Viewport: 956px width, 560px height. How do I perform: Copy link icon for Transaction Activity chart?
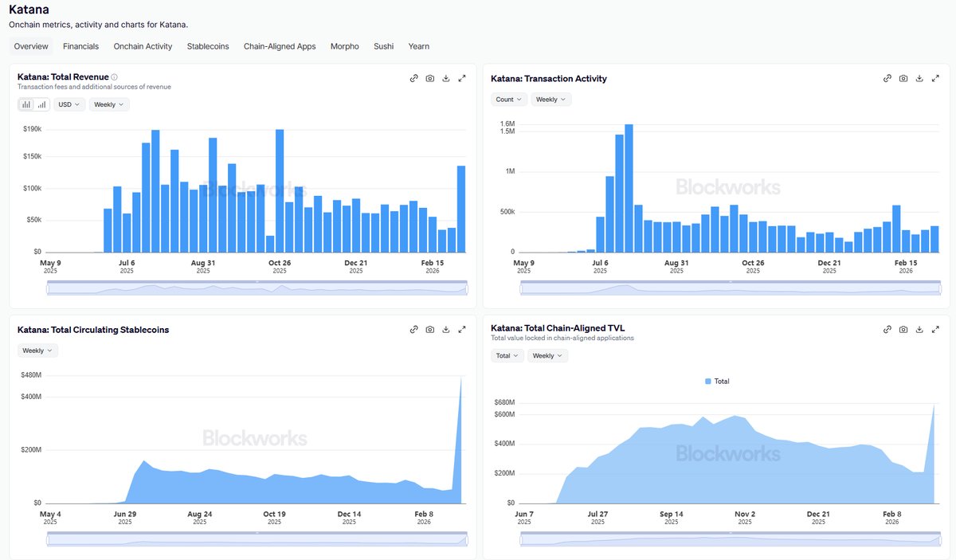(887, 78)
